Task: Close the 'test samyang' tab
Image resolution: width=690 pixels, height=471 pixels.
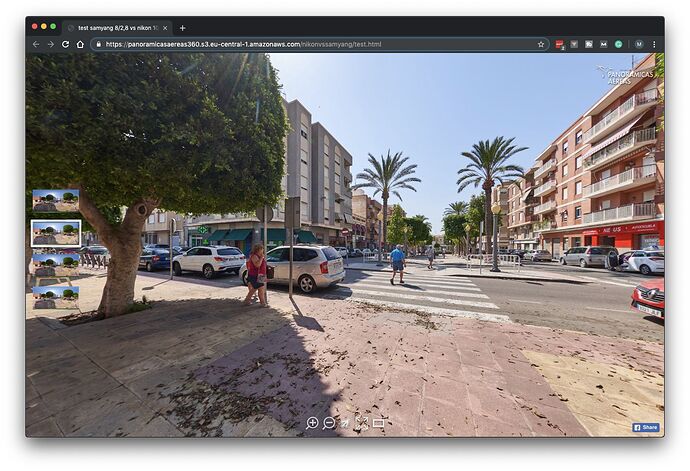Action: point(165,28)
